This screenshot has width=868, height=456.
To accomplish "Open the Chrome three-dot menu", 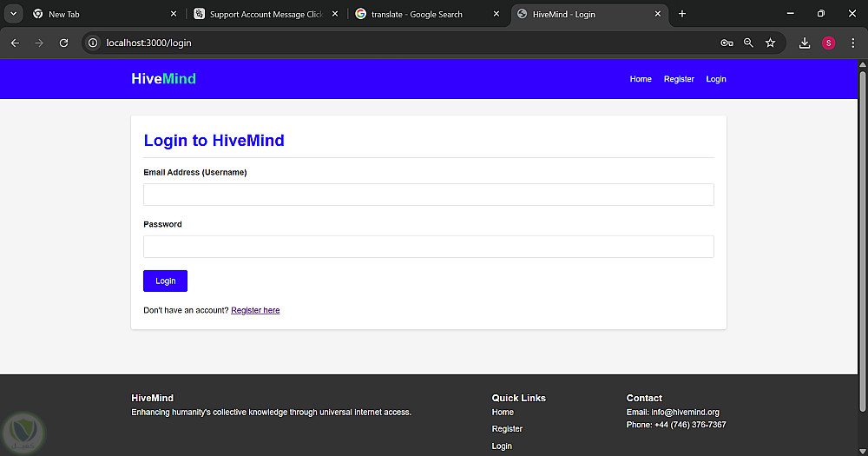I will pos(852,43).
